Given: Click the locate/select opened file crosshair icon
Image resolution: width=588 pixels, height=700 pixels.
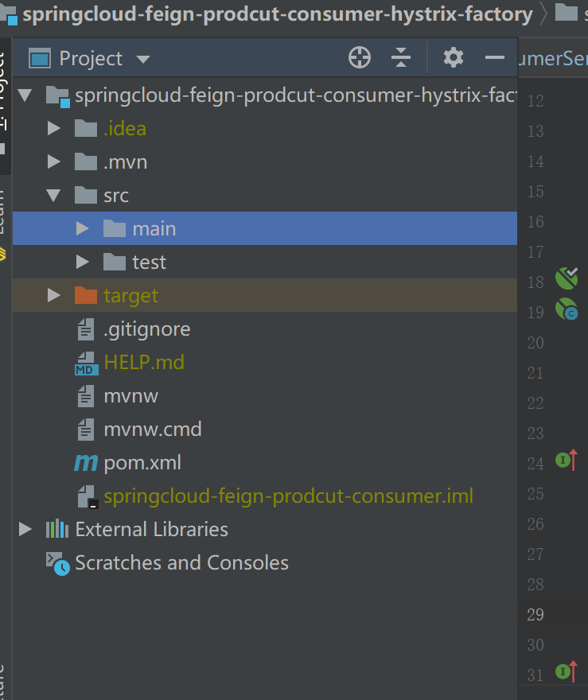Looking at the screenshot, I should [x=360, y=57].
